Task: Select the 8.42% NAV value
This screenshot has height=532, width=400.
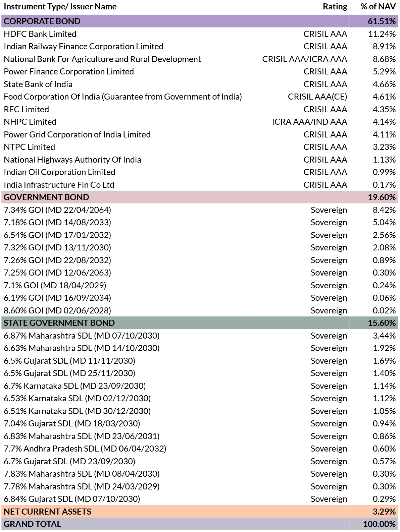Action: (x=384, y=210)
